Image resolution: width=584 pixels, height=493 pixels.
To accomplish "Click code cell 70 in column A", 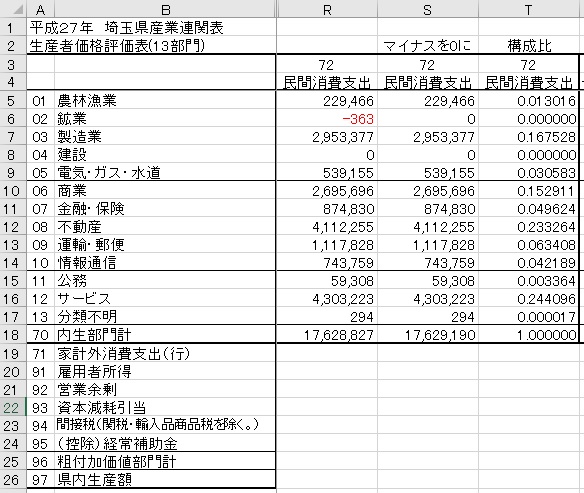I will coord(41,335).
